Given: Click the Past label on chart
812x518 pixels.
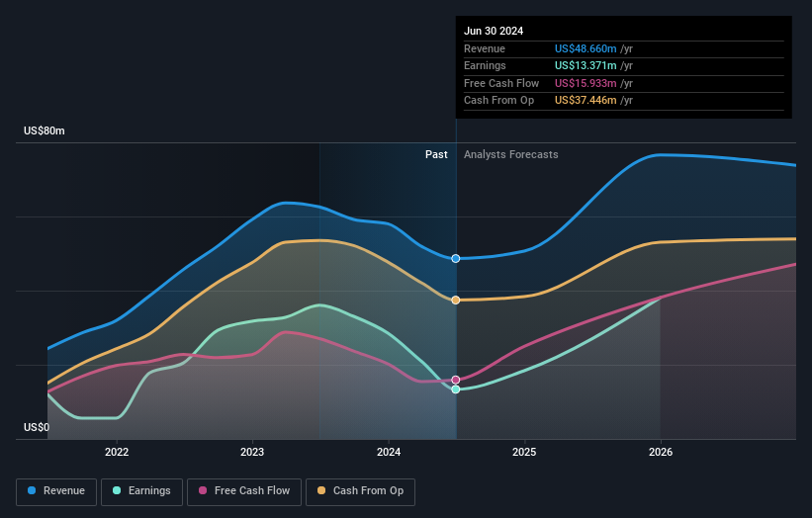Looking at the screenshot, I should (x=436, y=155).
